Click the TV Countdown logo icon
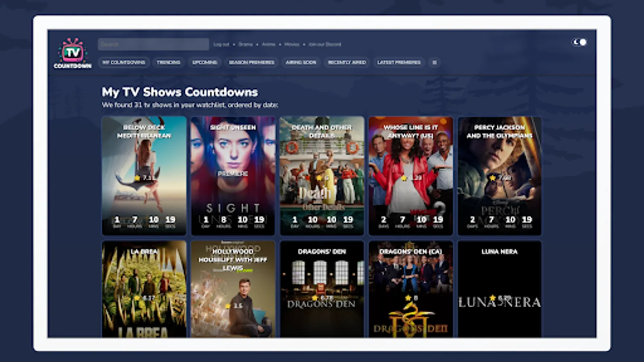This screenshot has width=644, height=362. point(72,51)
